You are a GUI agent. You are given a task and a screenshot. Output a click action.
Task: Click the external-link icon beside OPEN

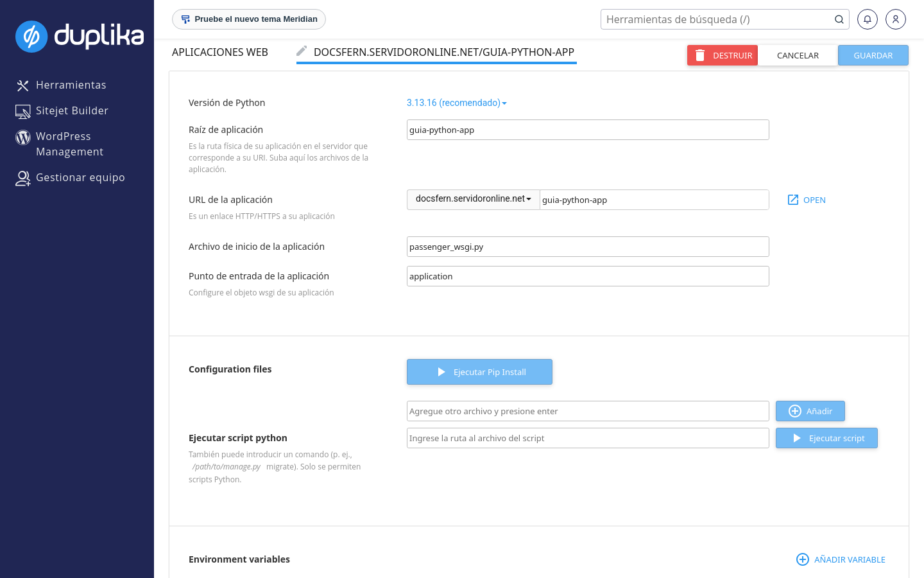[x=793, y=200]
